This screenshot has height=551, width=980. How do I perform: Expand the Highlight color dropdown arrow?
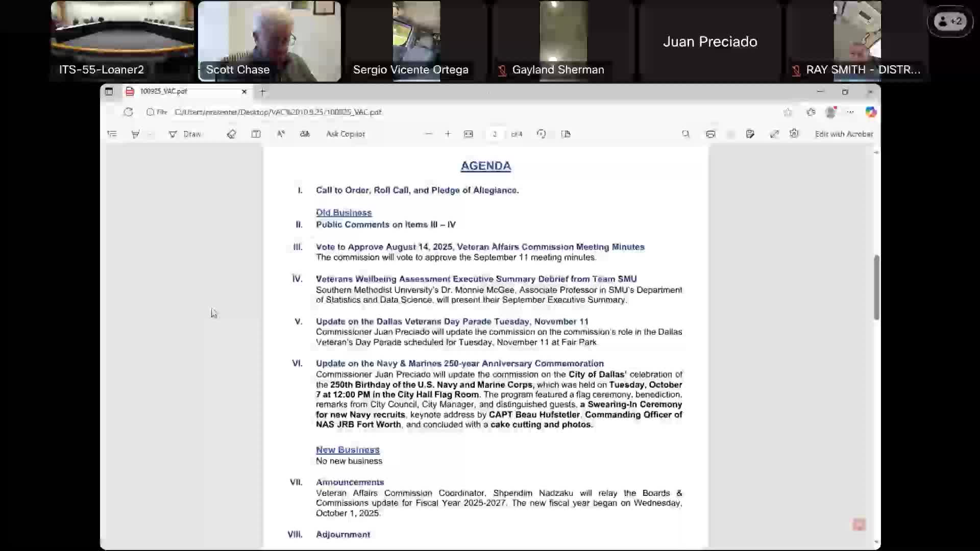tap(151, 134)
